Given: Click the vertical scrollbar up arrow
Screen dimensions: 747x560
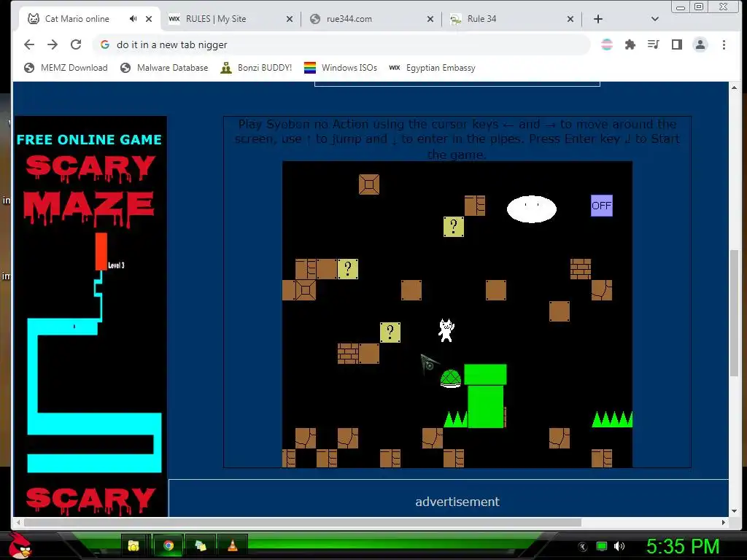Looking at the screenshot, I should pyautogui.click(x=734, y=87).
